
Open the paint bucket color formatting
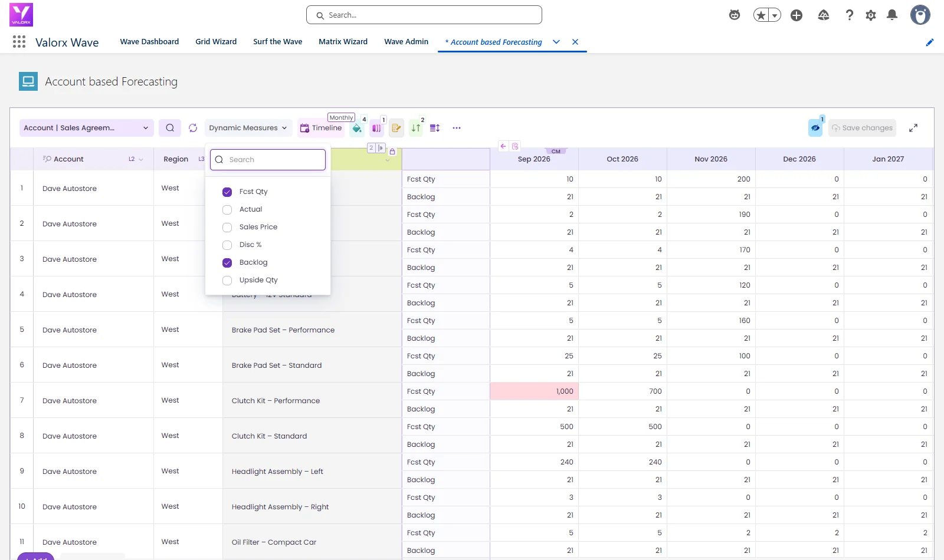357,128
